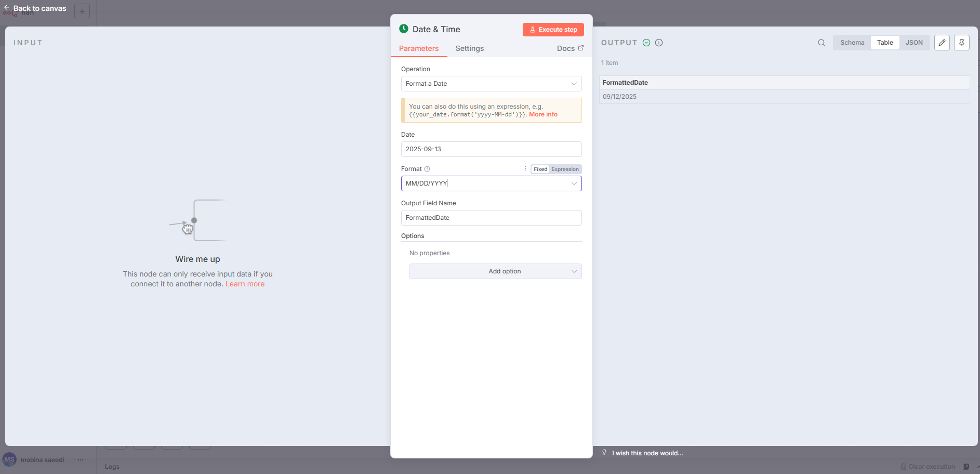Select the Schema output view tab
980x474 pixels.
(x=852, y=43)
